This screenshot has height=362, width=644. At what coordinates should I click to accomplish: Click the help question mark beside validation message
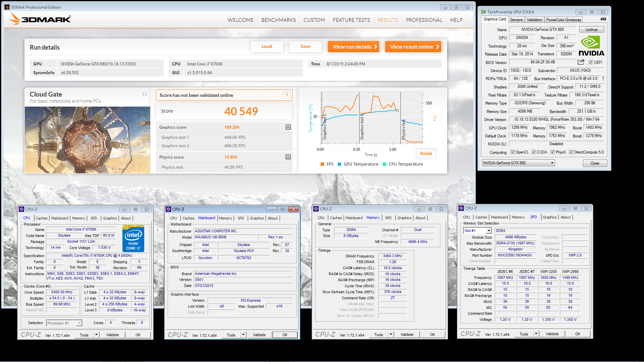286,95
